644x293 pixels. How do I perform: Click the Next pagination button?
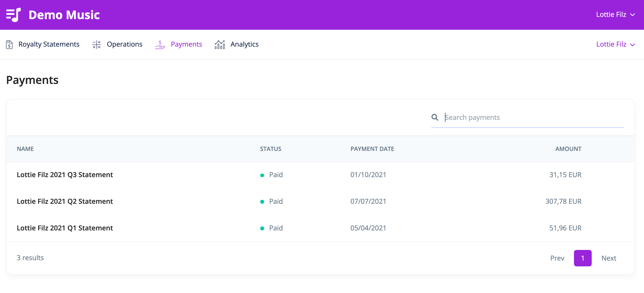pos(609,258)
